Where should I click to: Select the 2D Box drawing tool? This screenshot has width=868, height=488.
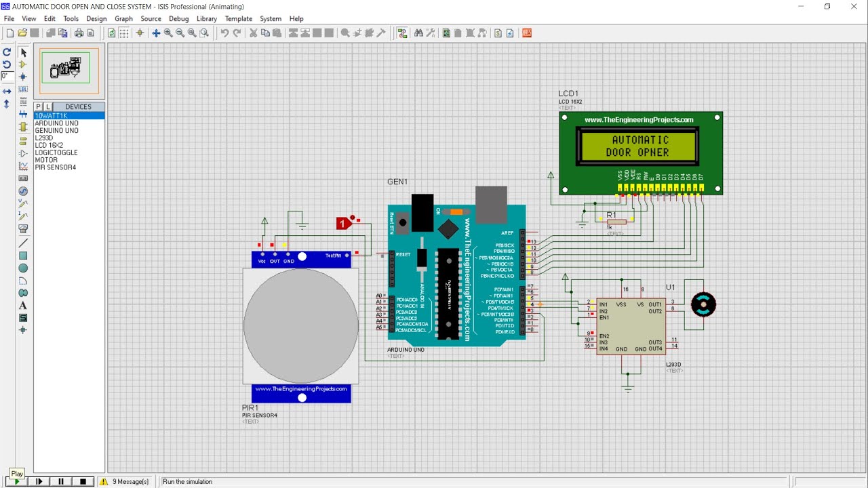click(23, 256)
